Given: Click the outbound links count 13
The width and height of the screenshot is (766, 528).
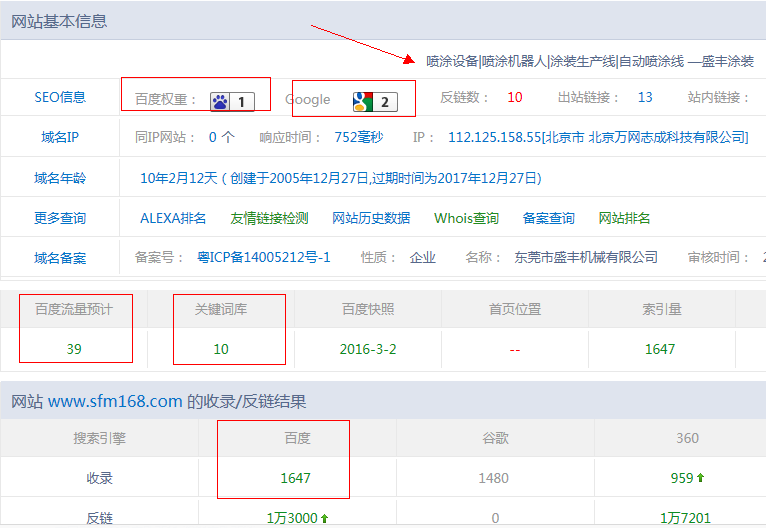Looking at the screenshot, I should 645,97.
